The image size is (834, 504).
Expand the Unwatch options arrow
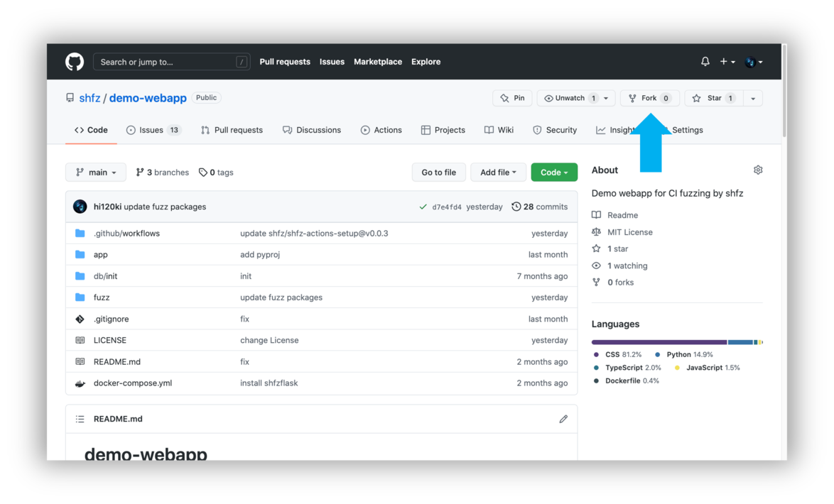607,98
